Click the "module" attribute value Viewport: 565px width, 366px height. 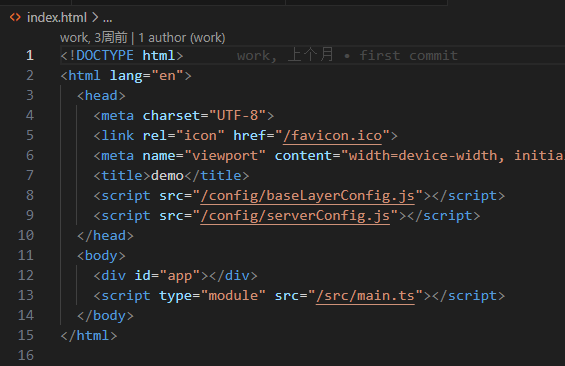click(x=233, y=296)
